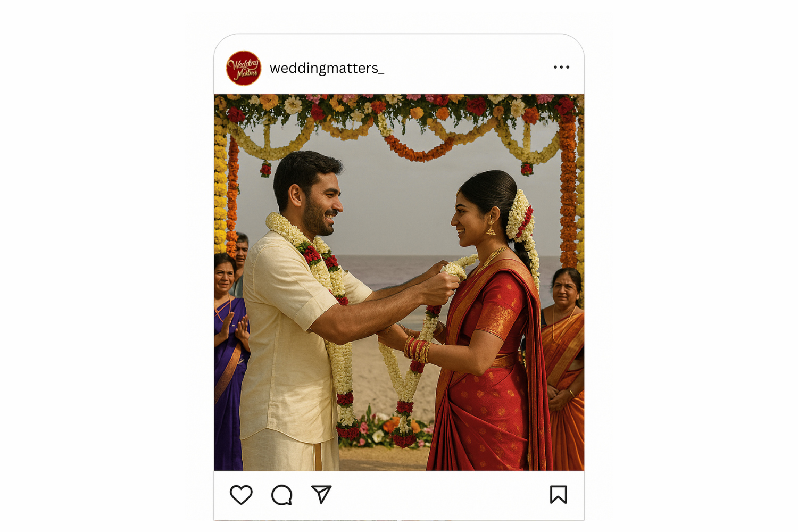Share the post with the paper plane icon
Viewport: 798px width, 532px height.
321,494
